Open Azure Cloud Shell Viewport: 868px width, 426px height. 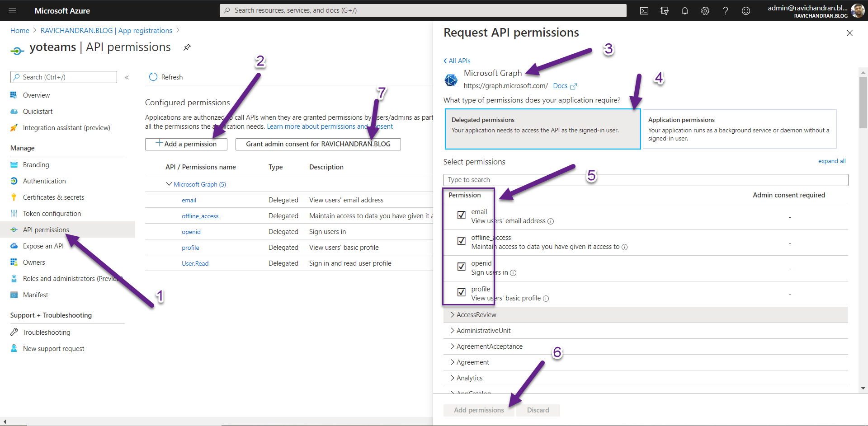click(x=644, y=10)
